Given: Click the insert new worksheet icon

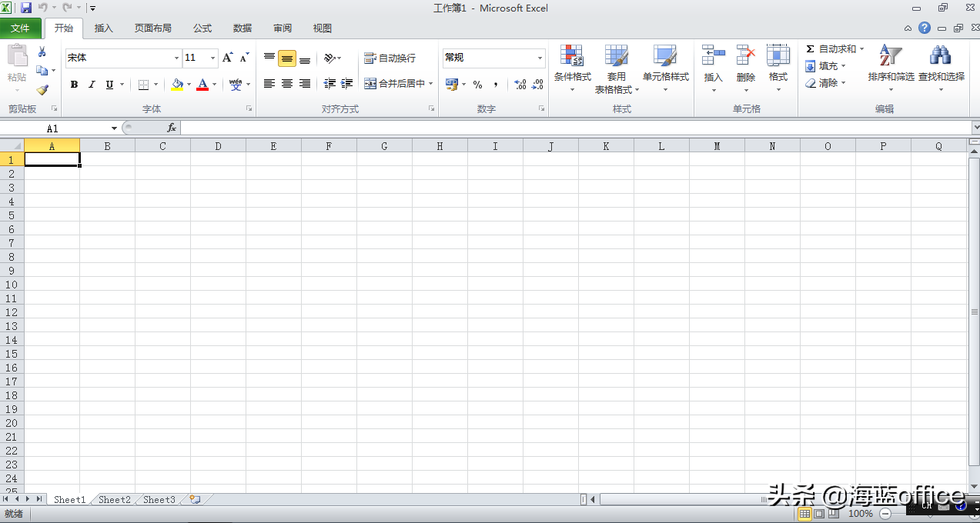Looking at the screenshot, I should 195,499.
